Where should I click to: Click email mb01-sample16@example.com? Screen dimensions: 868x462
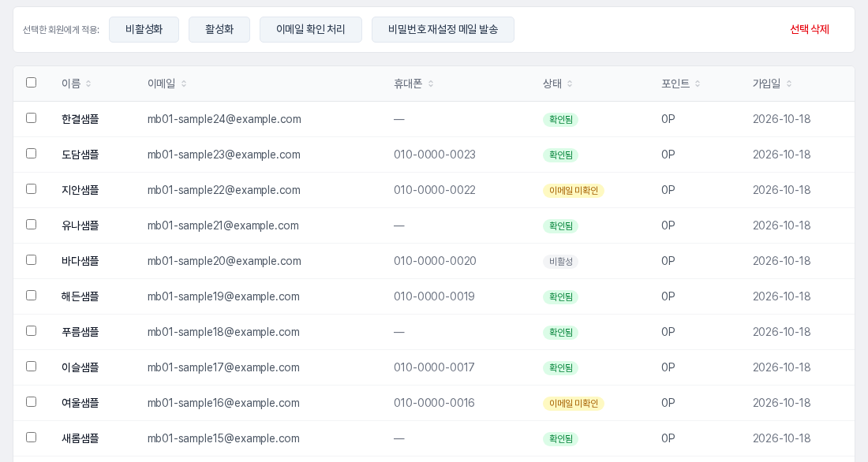click(223, 402)
